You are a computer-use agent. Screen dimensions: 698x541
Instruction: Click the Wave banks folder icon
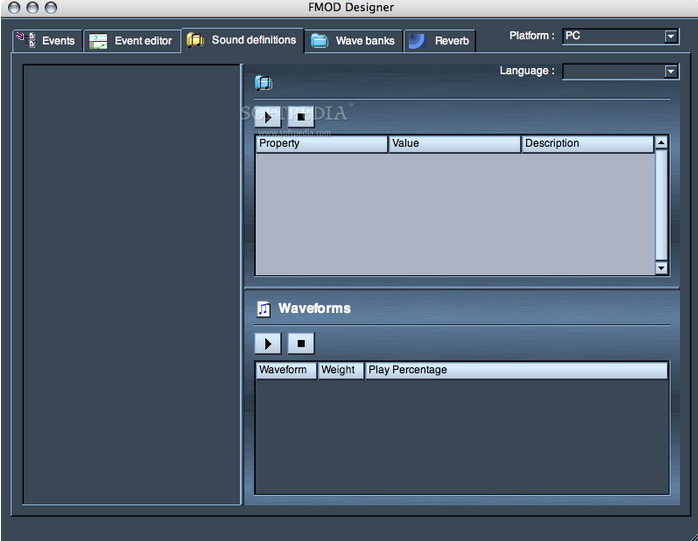tap(319, 41)
